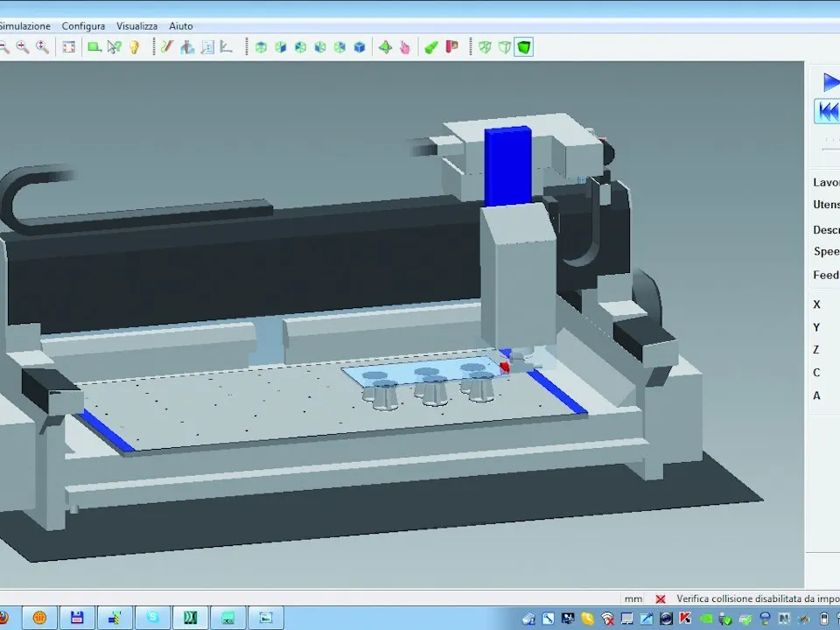The image size is (840, 630).
Task: Click the solid blue cube view icon
Action: coord(360,47)
